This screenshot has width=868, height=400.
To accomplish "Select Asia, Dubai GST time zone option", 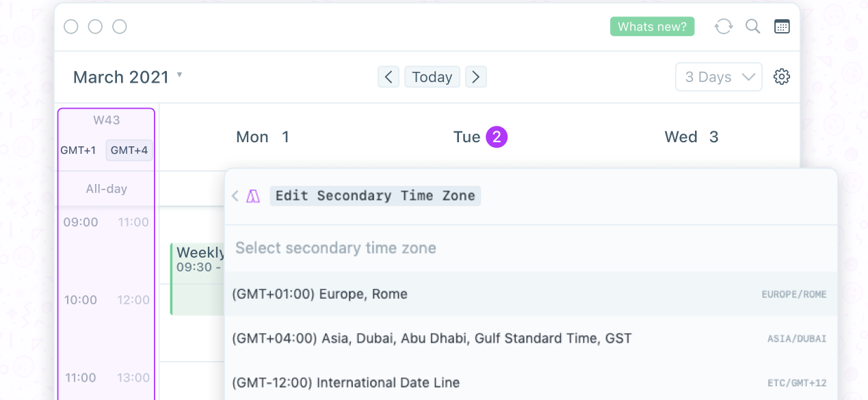I will (531, 338).
